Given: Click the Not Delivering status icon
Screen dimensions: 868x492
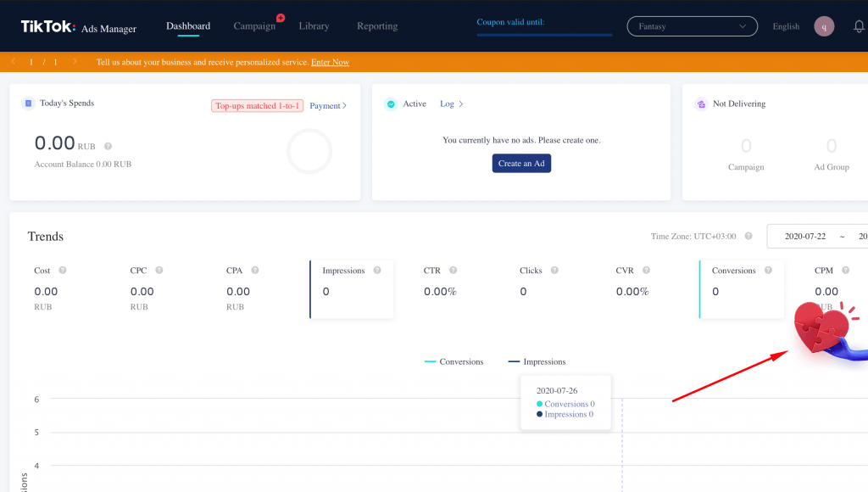Looking at the screenshot, I should click(701, 104).
